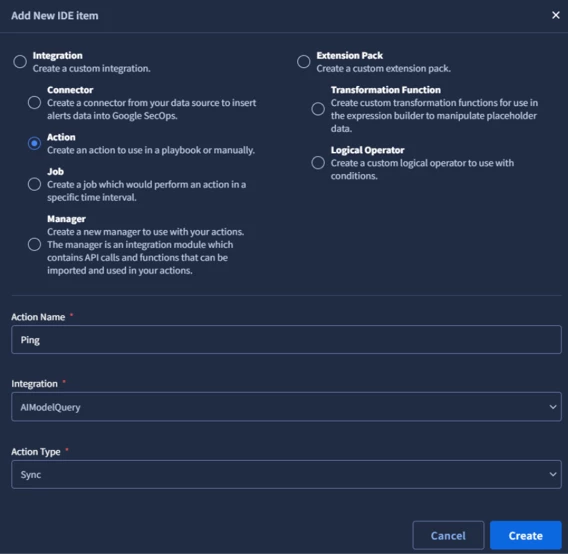Select the Connector radio option
Screen dimensions: 568x554
(x=34, y=103)
